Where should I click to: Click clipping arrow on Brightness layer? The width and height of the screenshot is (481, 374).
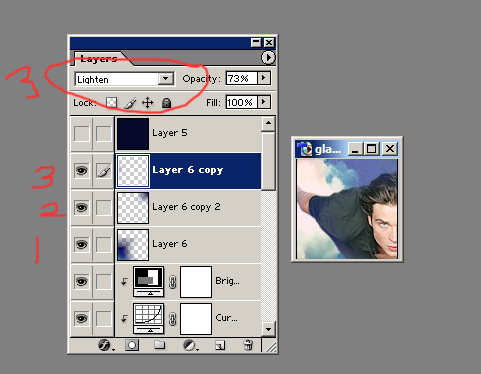(x=124, y=282)
